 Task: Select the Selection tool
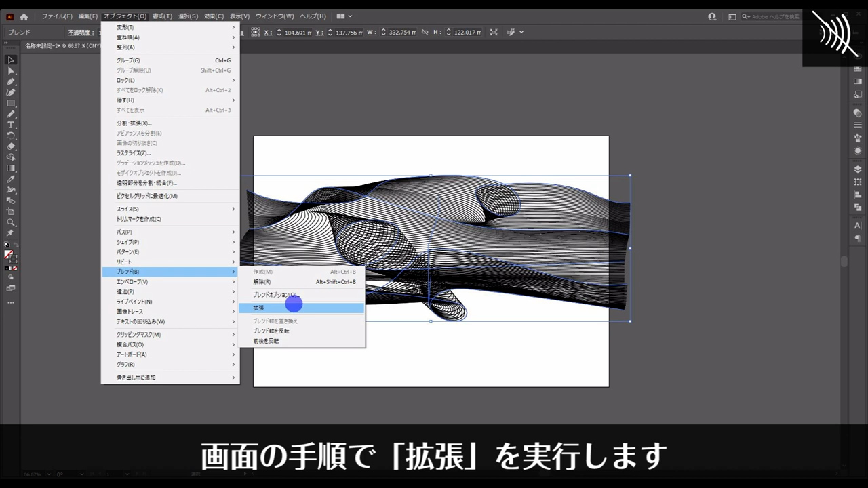[x=10, y=60]
